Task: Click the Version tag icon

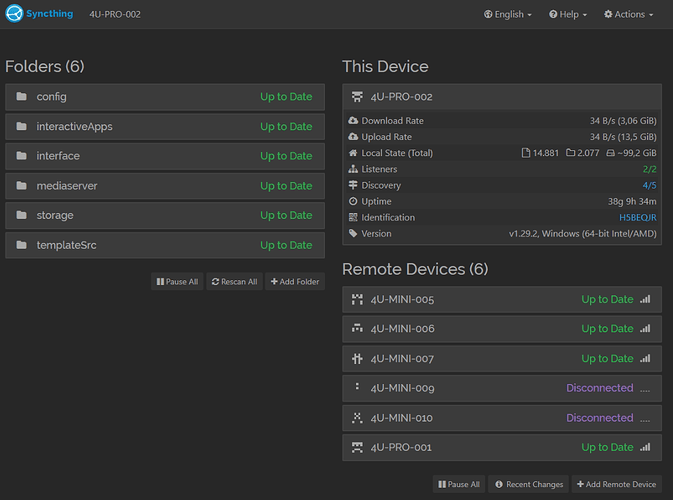Action: 353,233
